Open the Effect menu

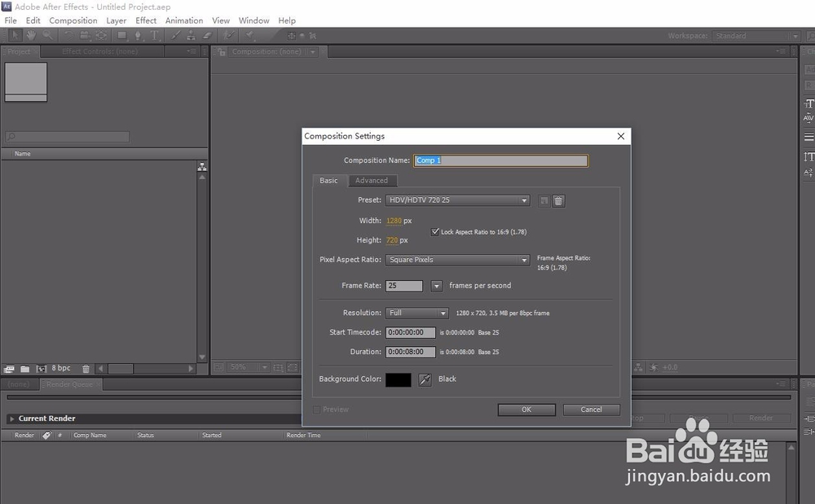point(146,20)
